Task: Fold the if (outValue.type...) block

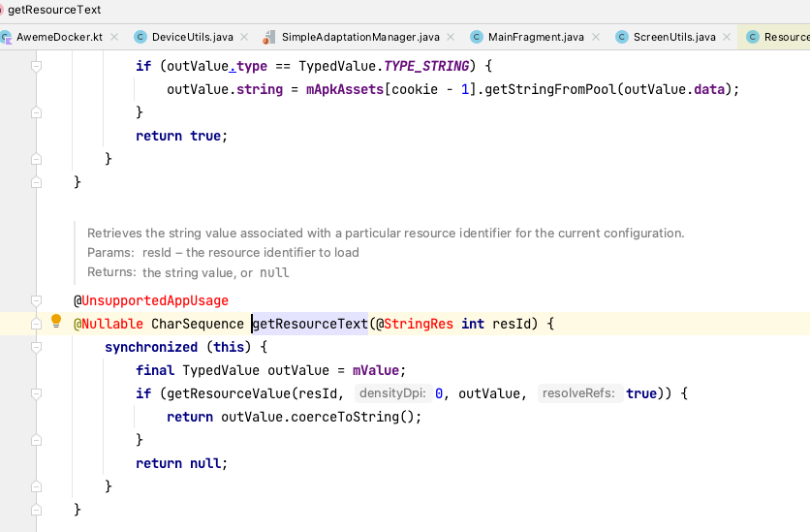Action: point(36,66)
